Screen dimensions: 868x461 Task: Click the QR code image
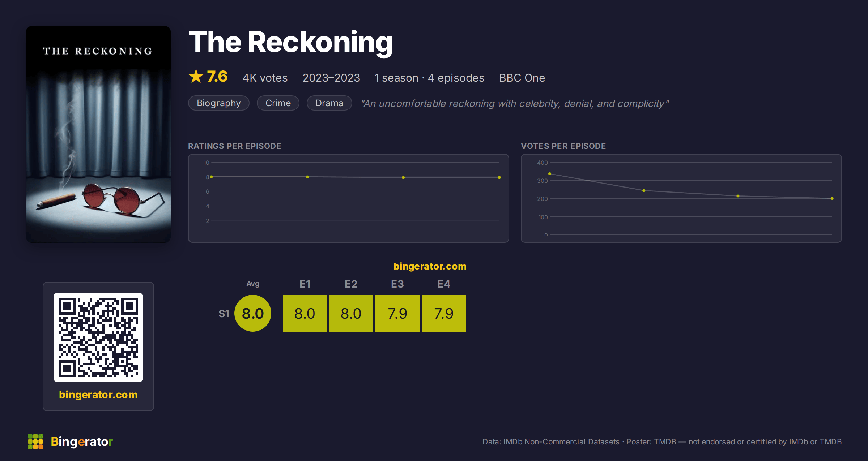98,337
